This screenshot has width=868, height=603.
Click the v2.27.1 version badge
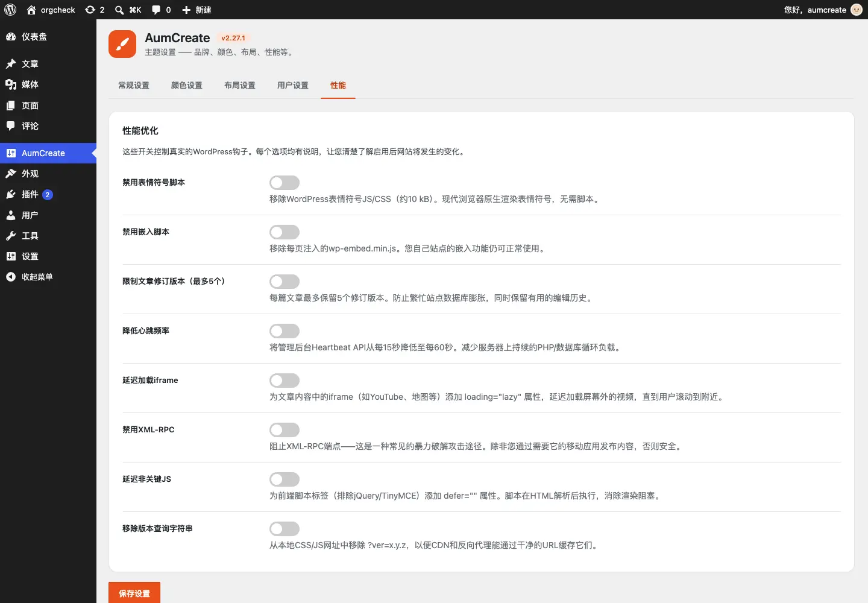[233, 38]
